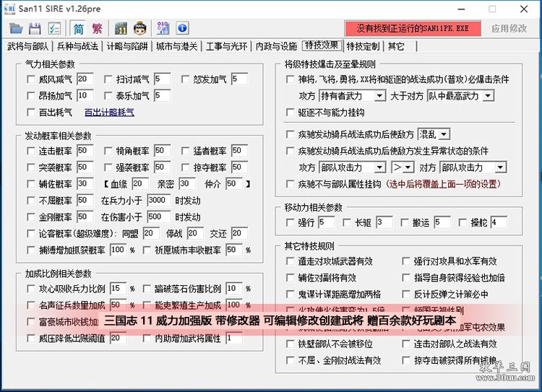Switch to the 工事与光环 tab
542x392 pixels.
[x=227, y=46]
